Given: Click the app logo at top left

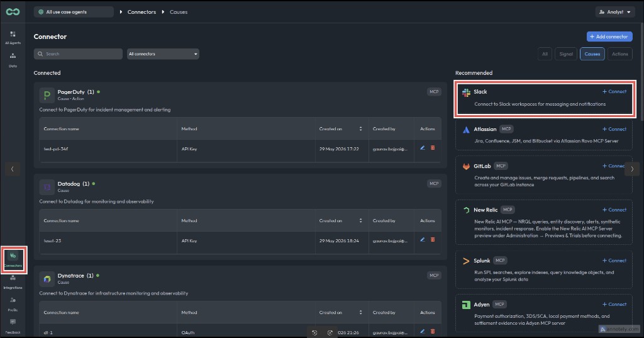Looking at the screenshot, I should pyautogui.click(x=13, y=11).
